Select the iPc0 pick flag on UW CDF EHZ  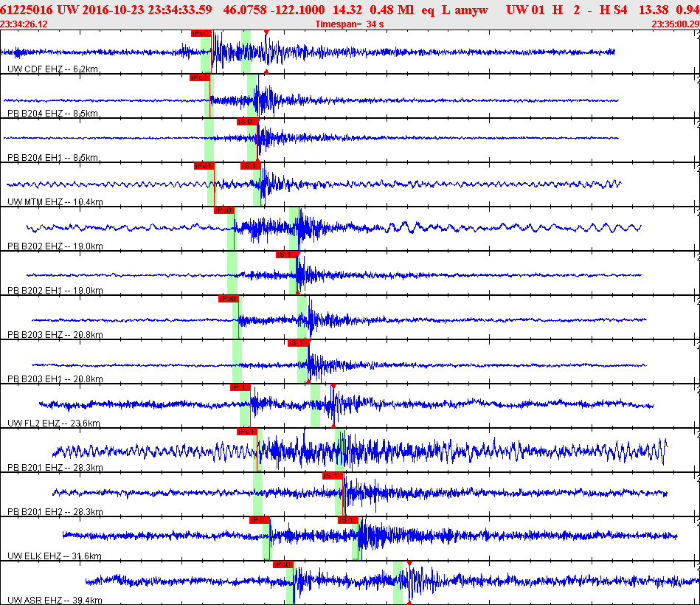pos(201,33)
